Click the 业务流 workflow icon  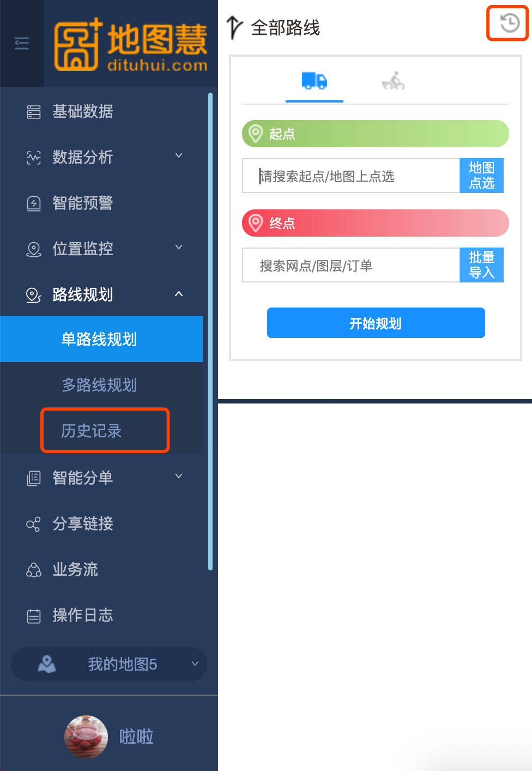(34, 570)
